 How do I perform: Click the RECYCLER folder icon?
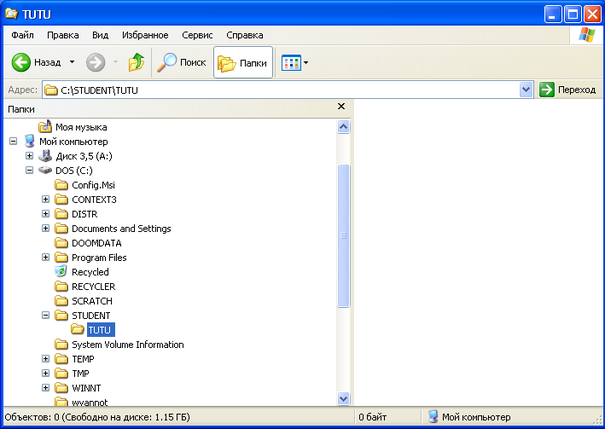(x=61, y=286)
